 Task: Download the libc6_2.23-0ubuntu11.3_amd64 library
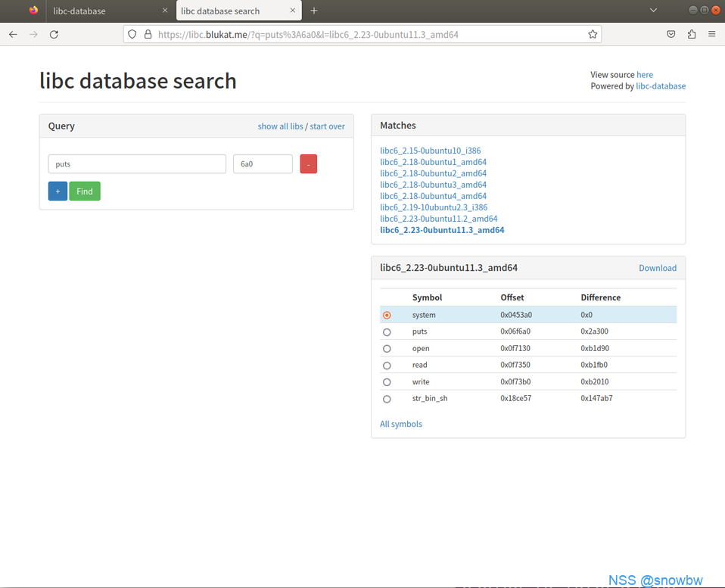657,267
